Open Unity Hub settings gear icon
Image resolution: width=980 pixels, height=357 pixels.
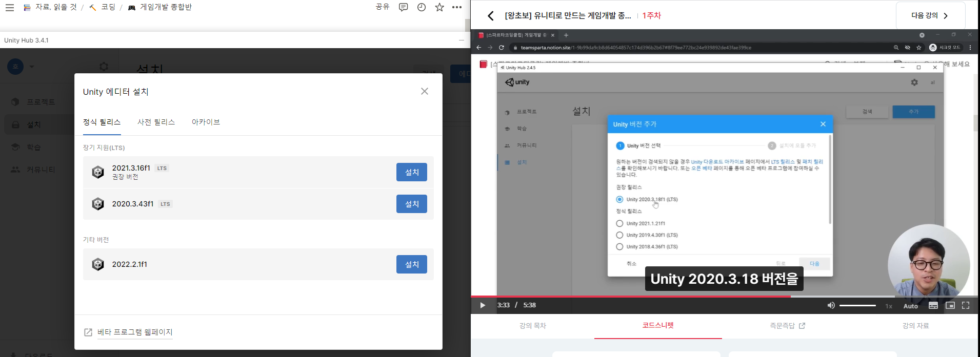point(104,67)
